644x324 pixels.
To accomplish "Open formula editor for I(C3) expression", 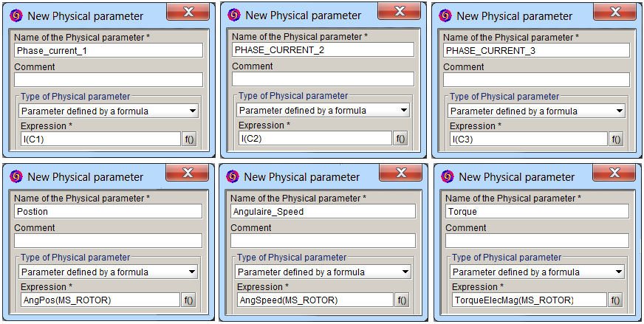I will (x=616, y=139).
